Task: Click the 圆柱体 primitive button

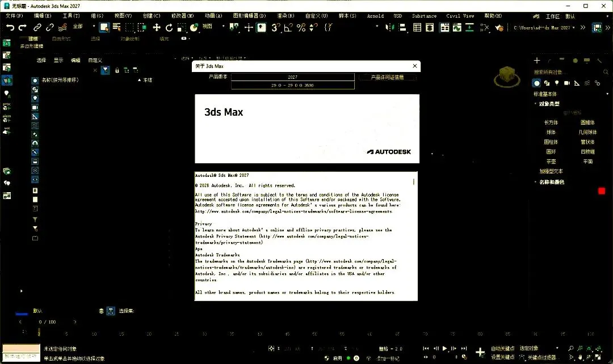Action: 551,142
